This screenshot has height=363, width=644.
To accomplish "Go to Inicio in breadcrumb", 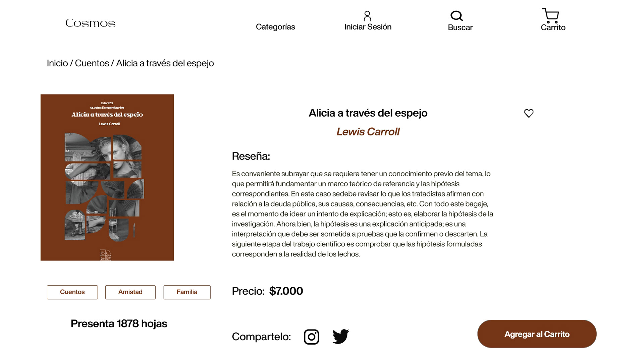I will [57, 63].
